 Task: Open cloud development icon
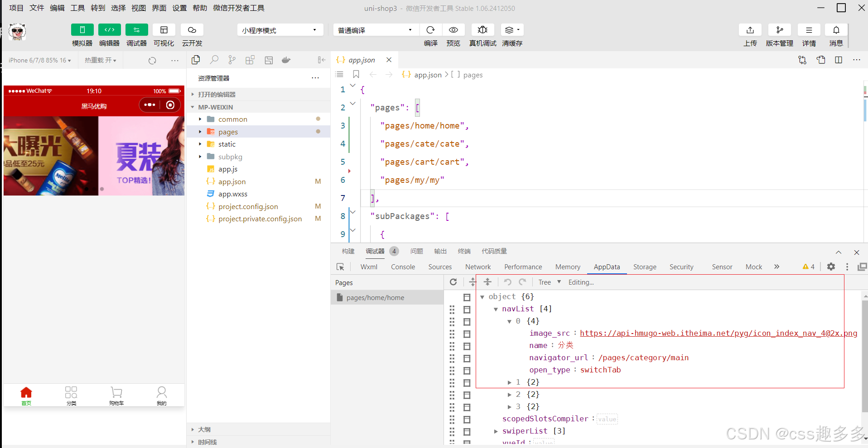(192, 30)
